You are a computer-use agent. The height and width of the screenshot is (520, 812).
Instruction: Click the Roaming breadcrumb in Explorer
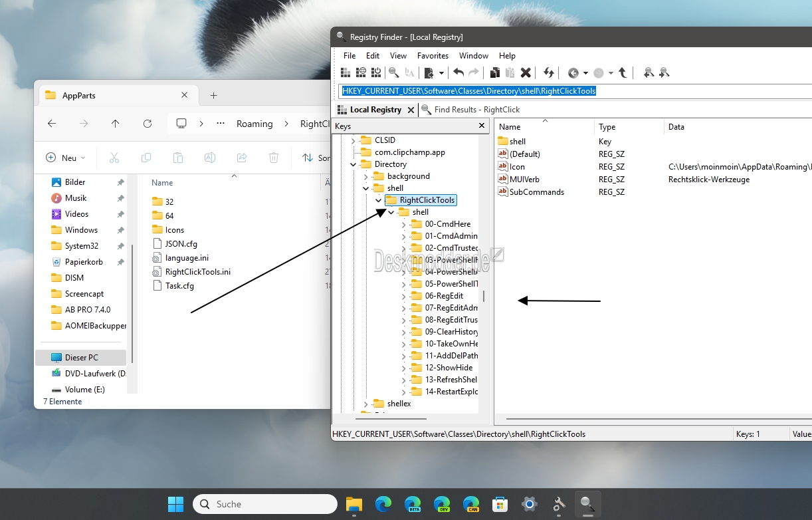[x=254, y=124]
